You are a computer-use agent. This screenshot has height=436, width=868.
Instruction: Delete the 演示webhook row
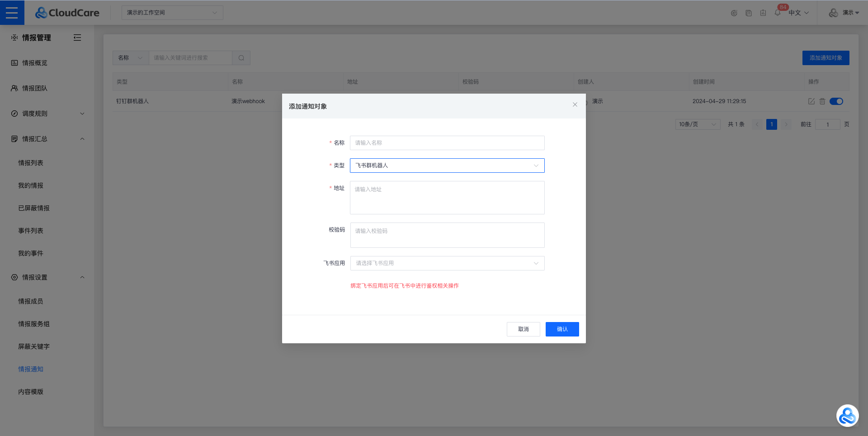[822, 101]
